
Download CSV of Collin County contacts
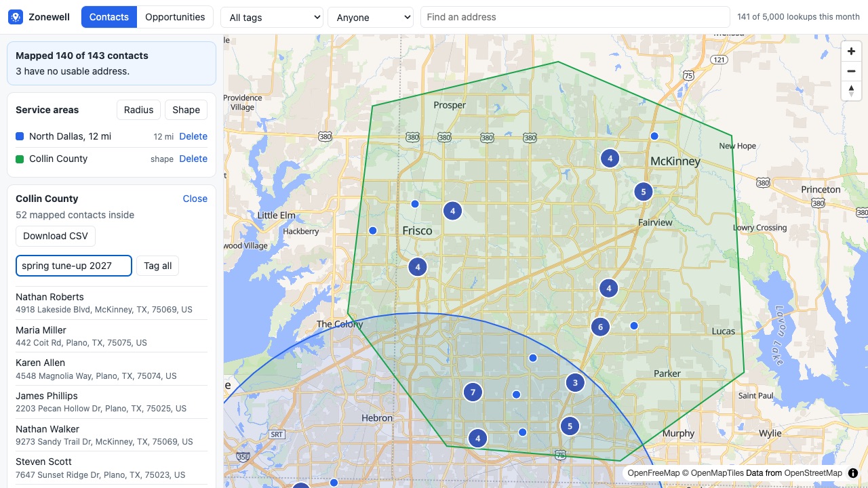(56, 236)
